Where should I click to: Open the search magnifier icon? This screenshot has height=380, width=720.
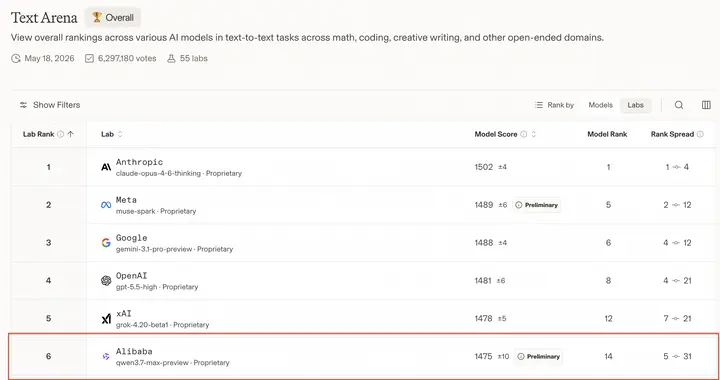[x=679, y=105]
